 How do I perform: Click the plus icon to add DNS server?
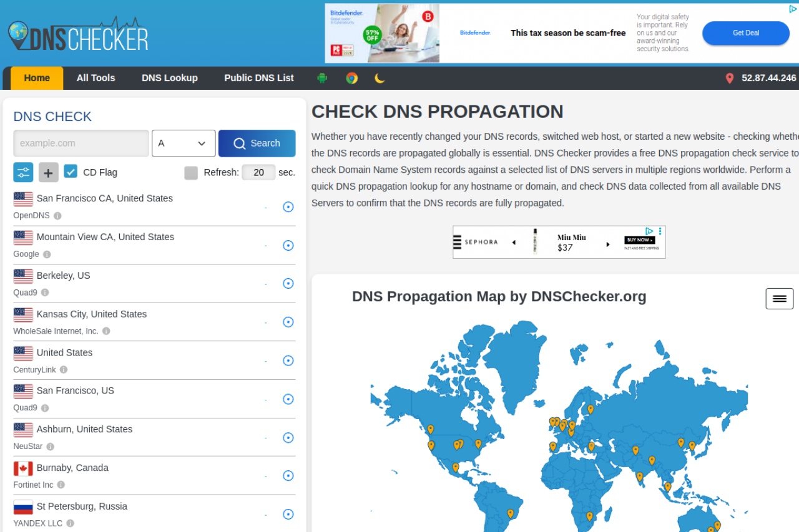coord(49,172)
